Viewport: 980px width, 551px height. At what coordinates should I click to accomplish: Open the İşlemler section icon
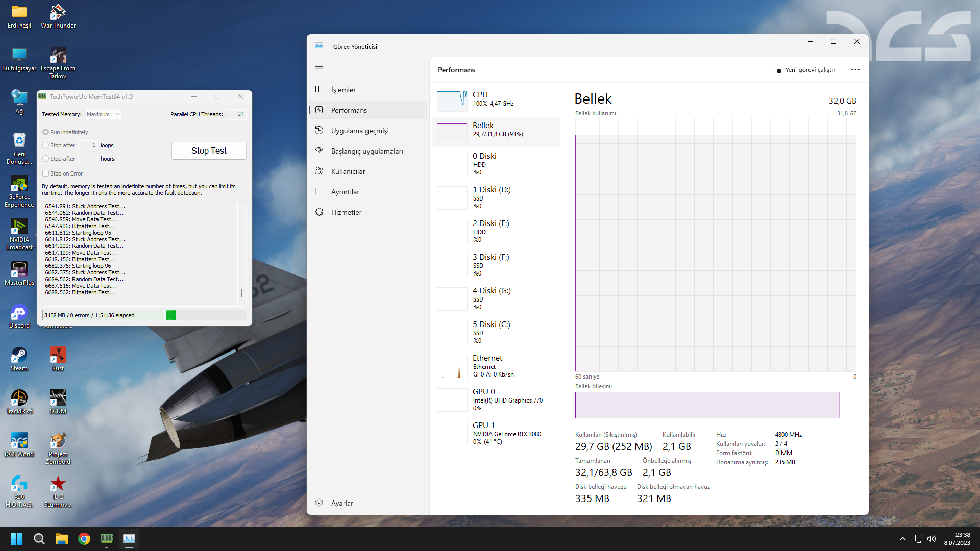pyautogui.click(x=319, y=89)
